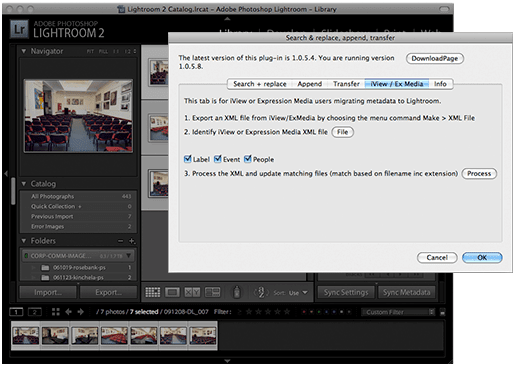Filter by first star rating
Image resolution: width=515 pixels, height=366 pixels.
tap(249, 312)
